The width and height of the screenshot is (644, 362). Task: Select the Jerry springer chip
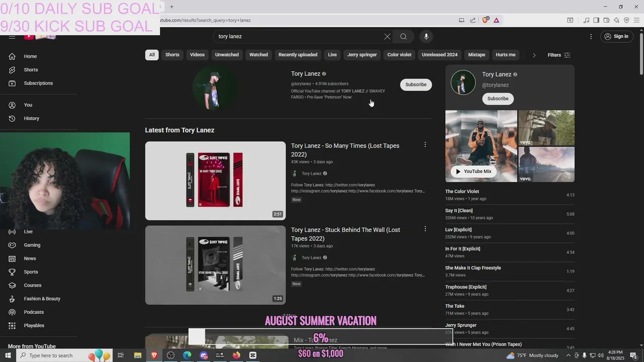362,55
